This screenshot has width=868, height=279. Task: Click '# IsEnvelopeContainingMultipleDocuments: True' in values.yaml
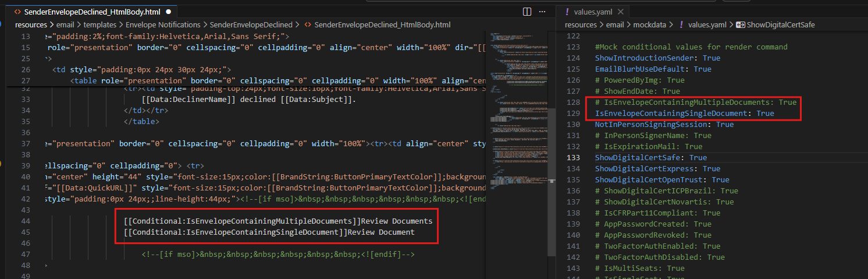(x=696, y=102)
